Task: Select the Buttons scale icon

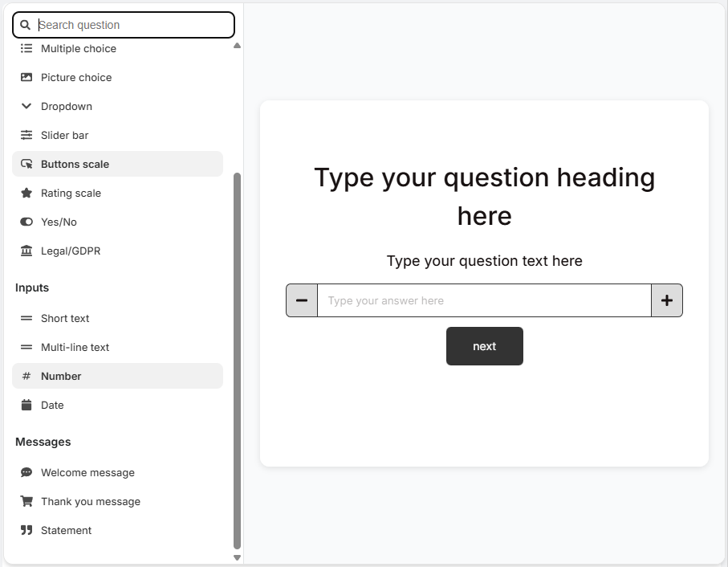Action: coord(26,164)
